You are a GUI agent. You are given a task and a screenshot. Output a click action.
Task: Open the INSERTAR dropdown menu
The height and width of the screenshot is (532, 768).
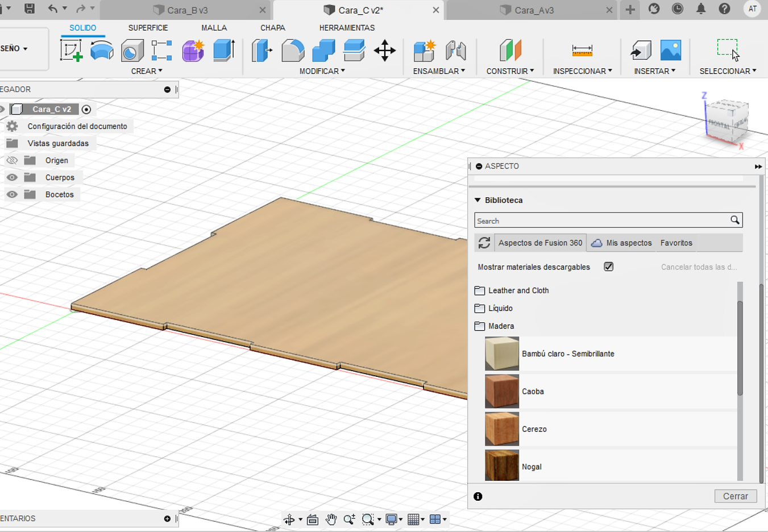coord(655,71)
